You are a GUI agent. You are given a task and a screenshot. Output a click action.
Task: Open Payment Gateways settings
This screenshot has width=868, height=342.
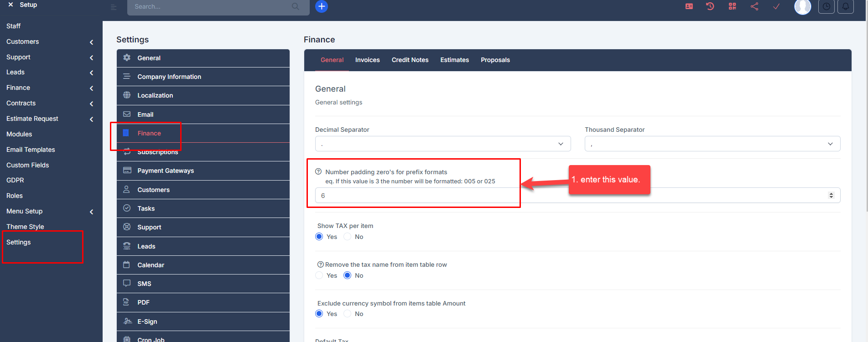click(203, 171)
